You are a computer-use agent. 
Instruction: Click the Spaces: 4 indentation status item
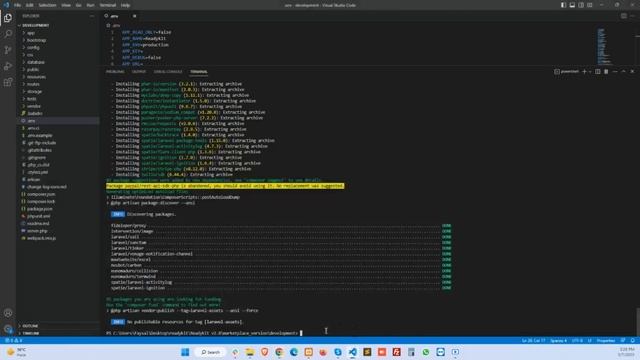(558, 340)
